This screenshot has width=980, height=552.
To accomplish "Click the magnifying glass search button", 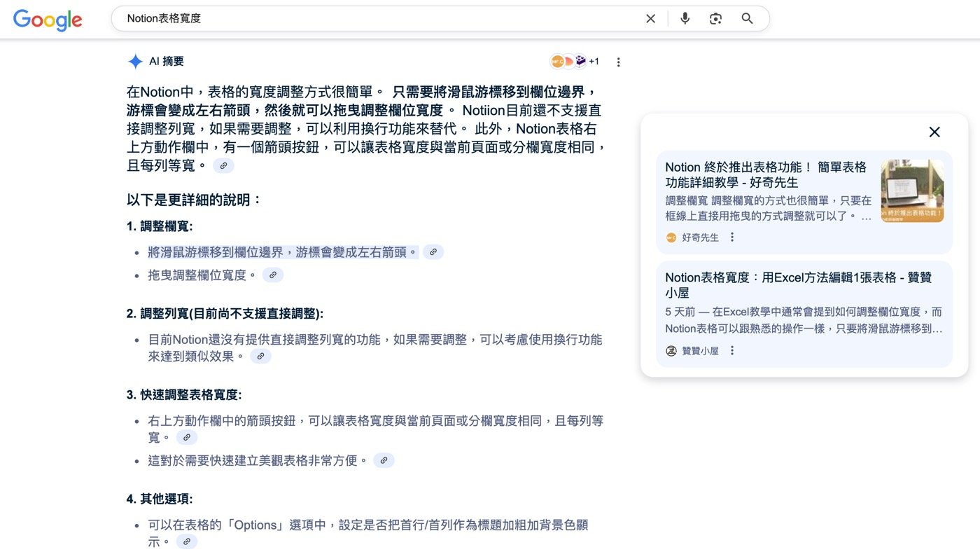I will [747, 19].
